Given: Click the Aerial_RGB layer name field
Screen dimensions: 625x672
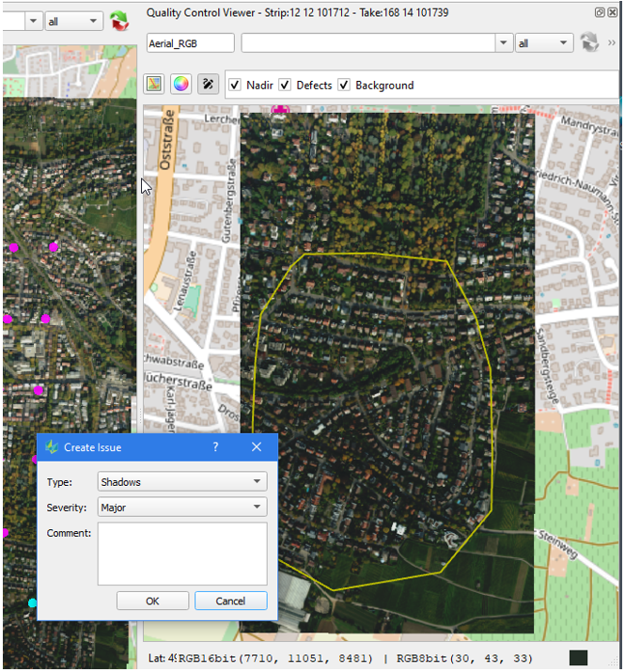Looking at the screenshot, I should coord(191,43).
